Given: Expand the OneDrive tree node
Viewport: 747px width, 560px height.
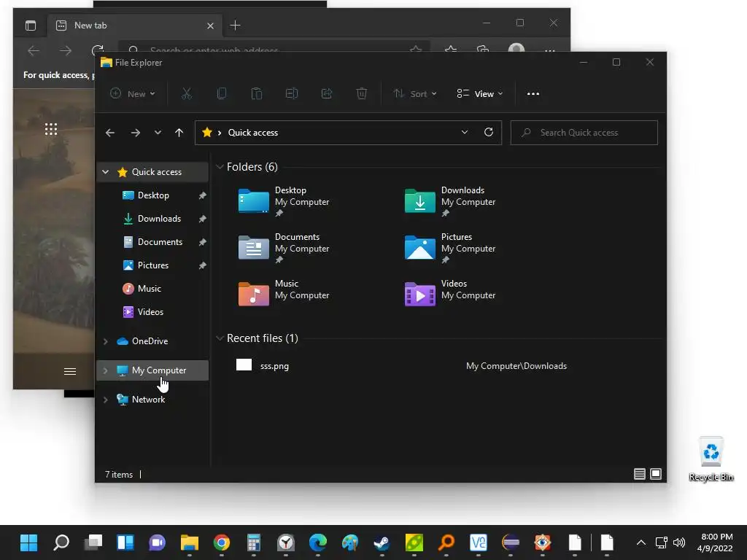Looking at the screenshot, I should (106, 341).
